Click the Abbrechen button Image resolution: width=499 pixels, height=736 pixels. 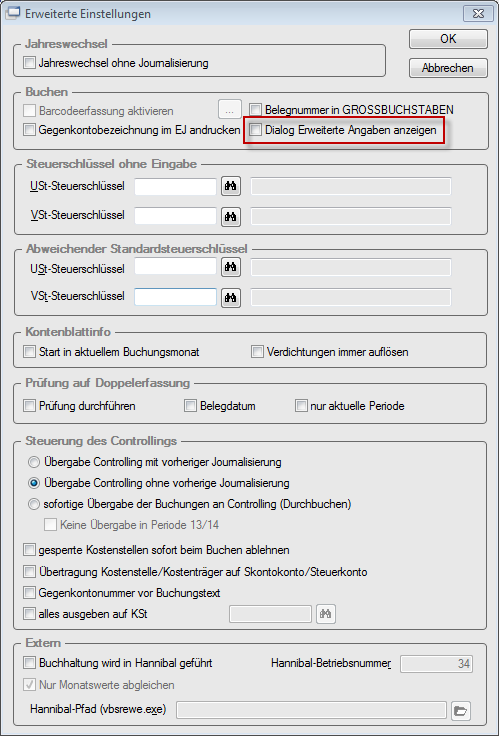point(448,68)
